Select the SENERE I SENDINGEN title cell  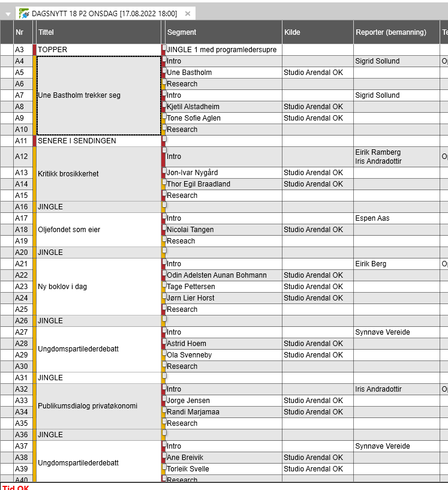click(99, 141)
